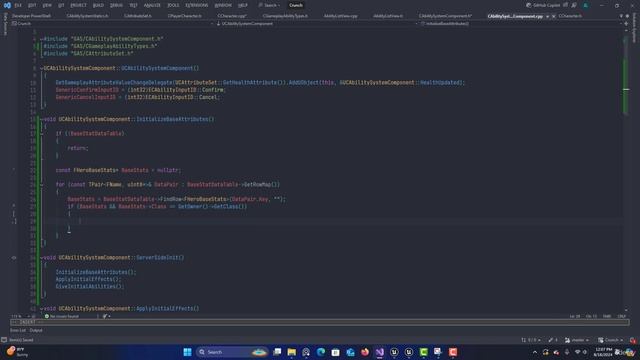Image resolution: width=640 pixels, height=360 pixels.
Task: Switch to the Developer PowerShell tab
Action: (x=31, y=16)
